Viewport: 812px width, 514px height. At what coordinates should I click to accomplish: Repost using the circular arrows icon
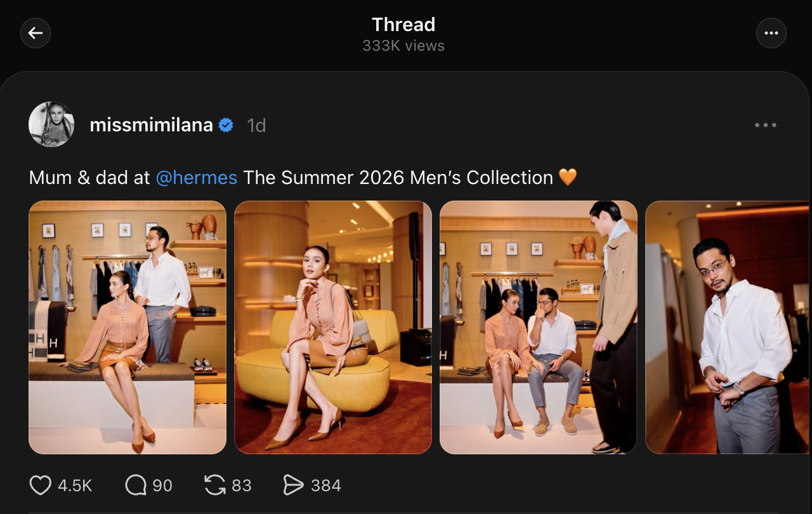point(215,485)
